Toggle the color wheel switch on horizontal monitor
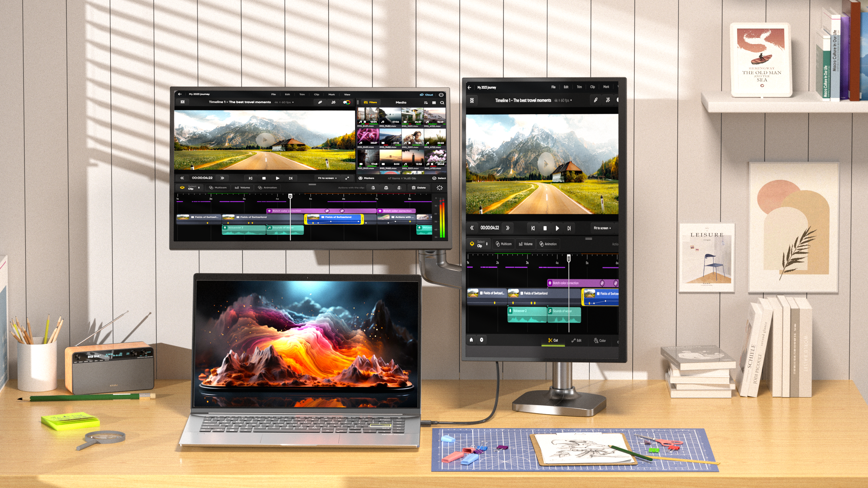Image resolution: width=868 pixels, height=488 pixels. [x=347, y=102]
